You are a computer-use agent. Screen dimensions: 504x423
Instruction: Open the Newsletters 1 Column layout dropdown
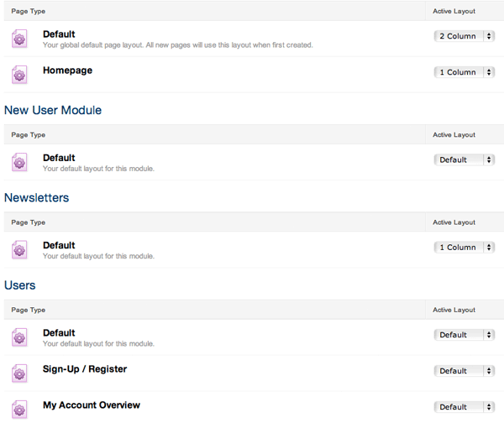(465, 248)
